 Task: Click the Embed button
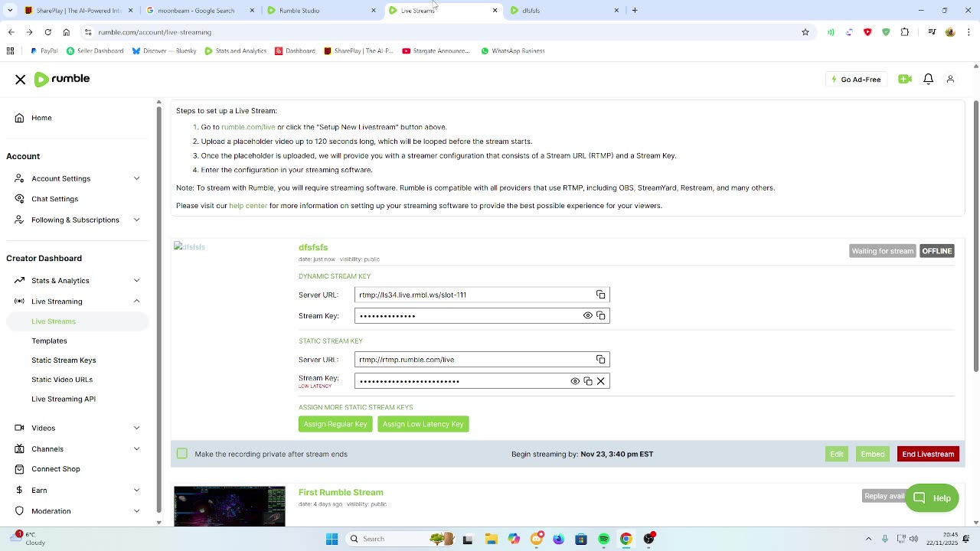(872, 454)
